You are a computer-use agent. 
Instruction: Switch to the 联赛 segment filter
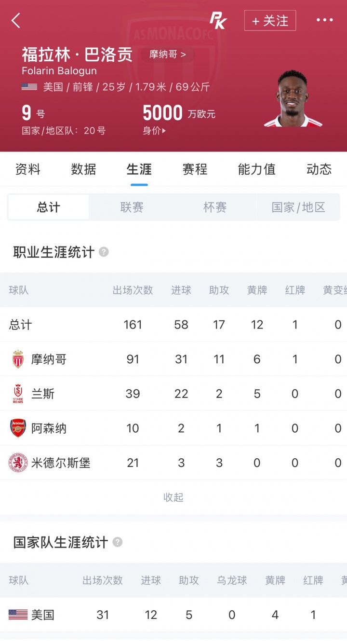[132, 207]
